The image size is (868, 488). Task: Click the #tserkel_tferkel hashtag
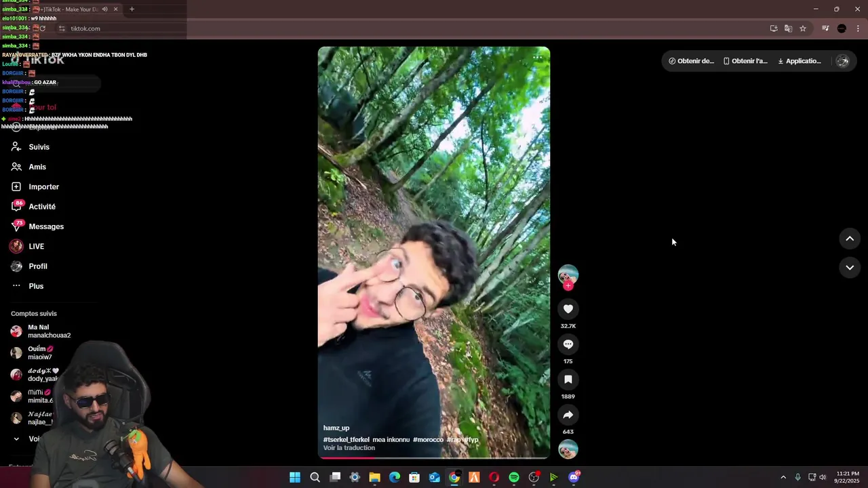347,440
